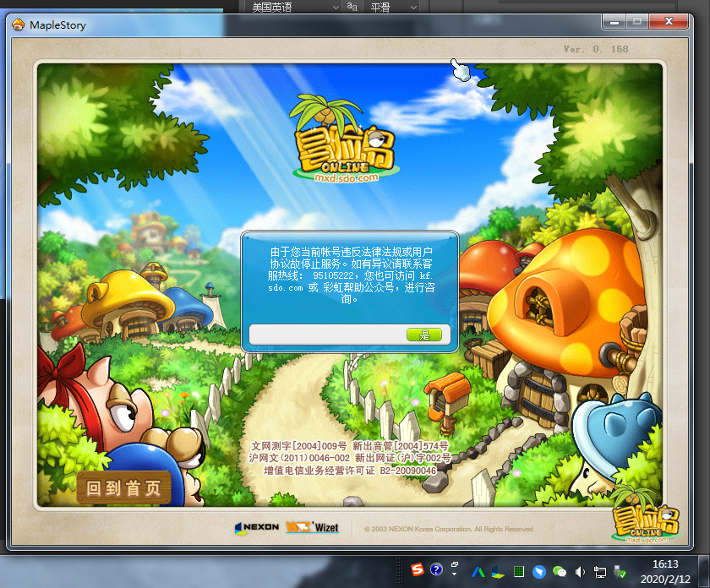Click the blue and yellow layered tray icon
Image resolution: width=710 pixels, height=588 pixels.
coord(498,572)
